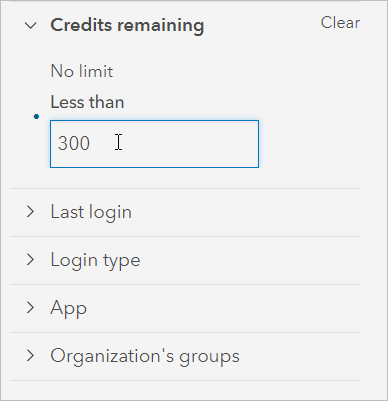The width and height of the screenshot is (388, 401).
Task: Clear the Credits remaining filter
Action: (x=340, y=23)
